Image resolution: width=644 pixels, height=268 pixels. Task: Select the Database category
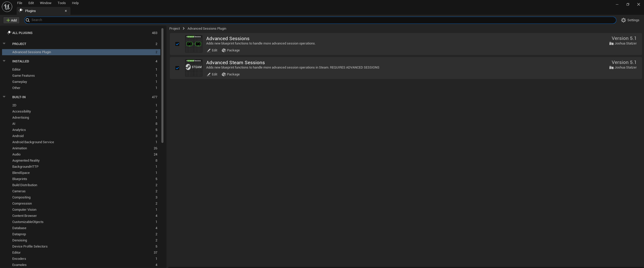click(x=81, y=228)
